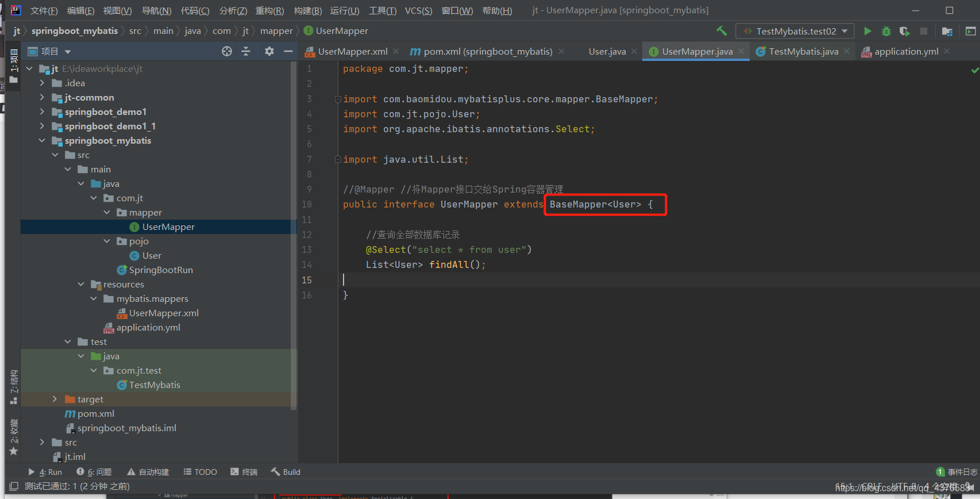Collapse all project tree nodes icon
Screen dimensions: 980x499
point(246,51)
